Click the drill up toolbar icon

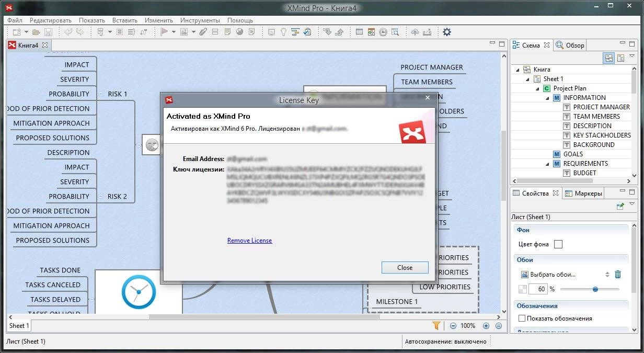coord(339,32)
